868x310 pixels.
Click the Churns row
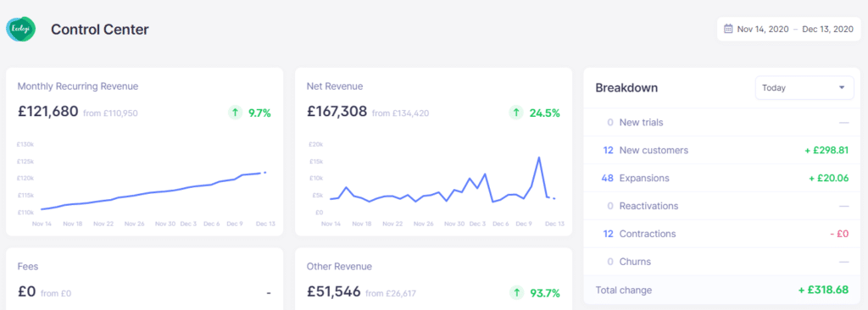(x=722, y=261)
